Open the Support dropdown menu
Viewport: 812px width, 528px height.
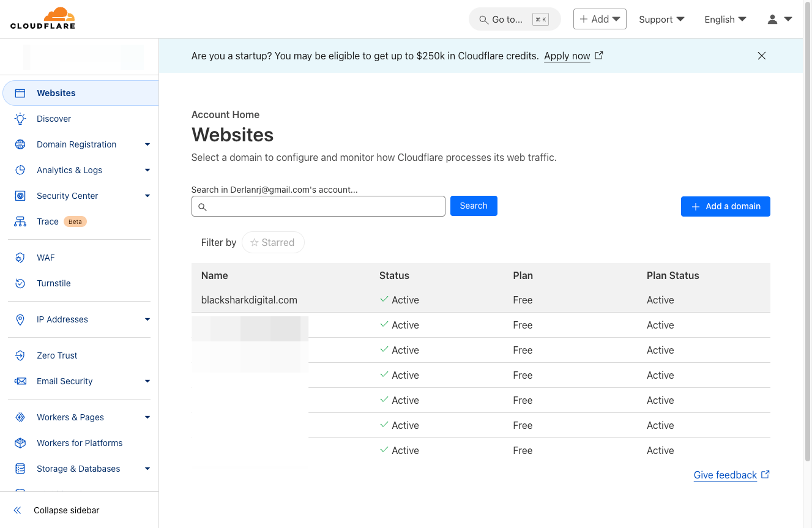661,20
